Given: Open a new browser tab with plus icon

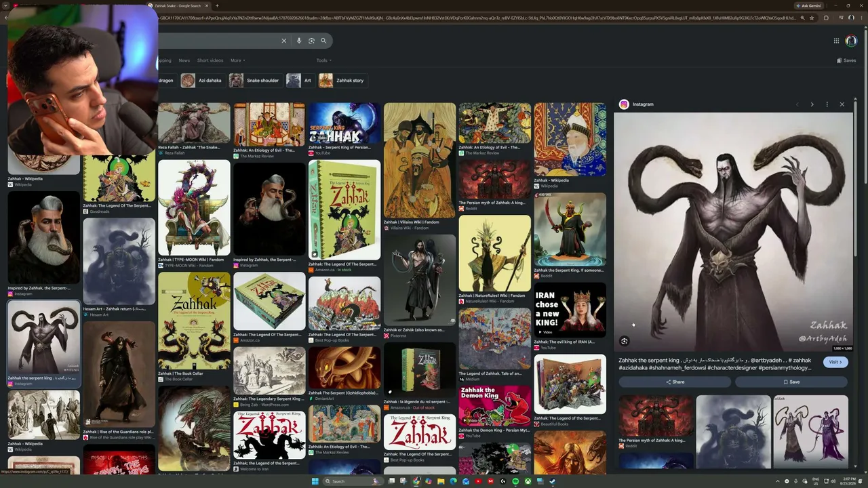Looking at the screenshot, I should click(x=217, y=5).
